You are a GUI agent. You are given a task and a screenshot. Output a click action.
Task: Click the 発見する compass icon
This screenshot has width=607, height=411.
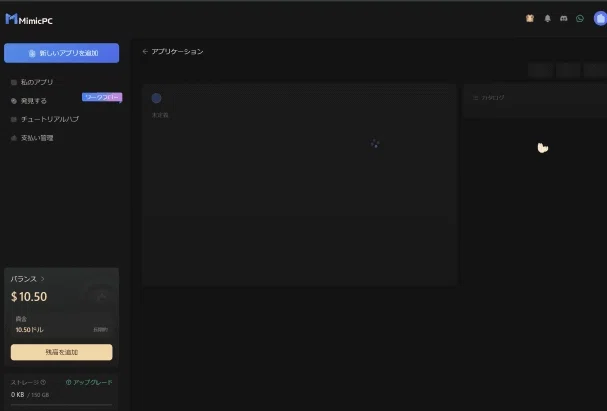pos(14,101)
